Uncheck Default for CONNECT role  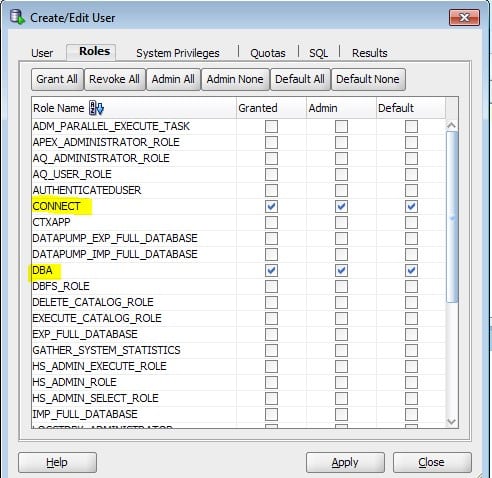(x=411, y=206)
